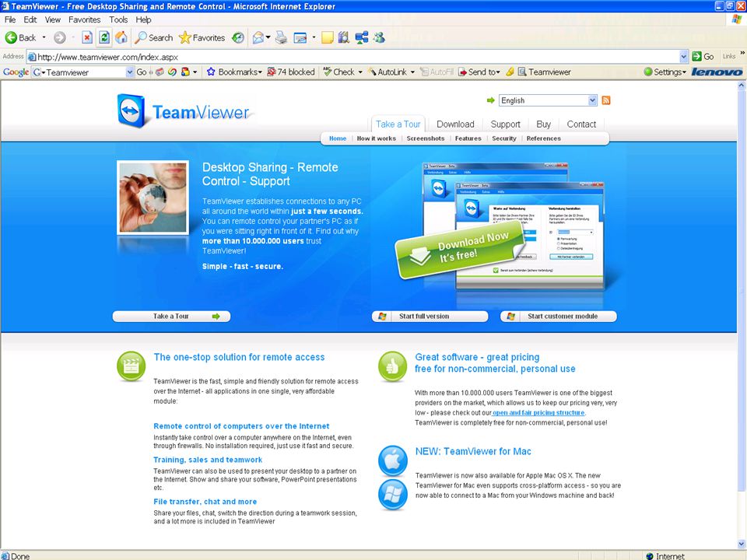This screenshot has height=560, width=747.
Task: Click the Start full version button
Action: coord(430,317)
